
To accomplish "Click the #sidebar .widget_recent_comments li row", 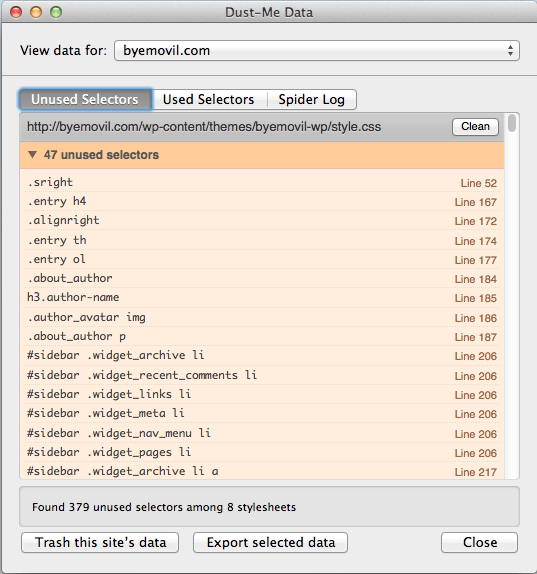I will (x=262, y=375).
